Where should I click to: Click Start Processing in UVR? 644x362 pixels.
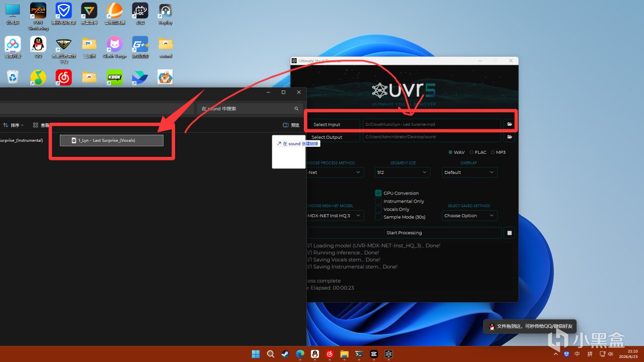(x=404, y=233)
